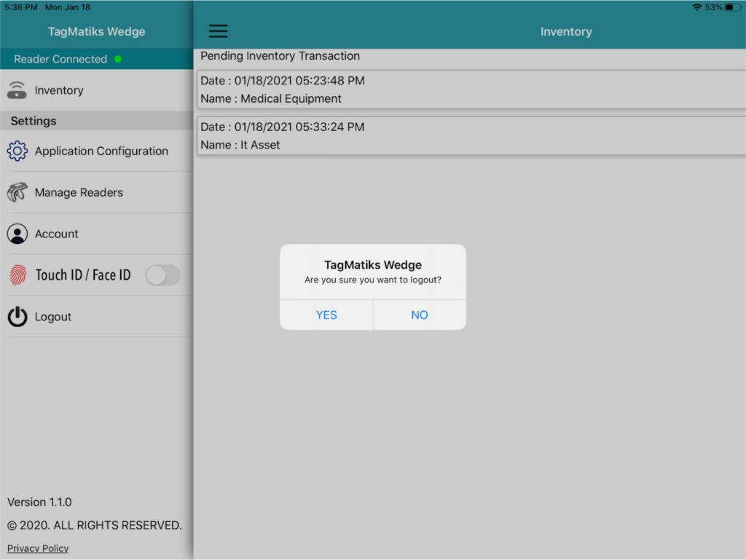This screenshot has width=746, height=560.
Task: Open the Medical Equipment pending transaction
Action: [x=471, y=90]
